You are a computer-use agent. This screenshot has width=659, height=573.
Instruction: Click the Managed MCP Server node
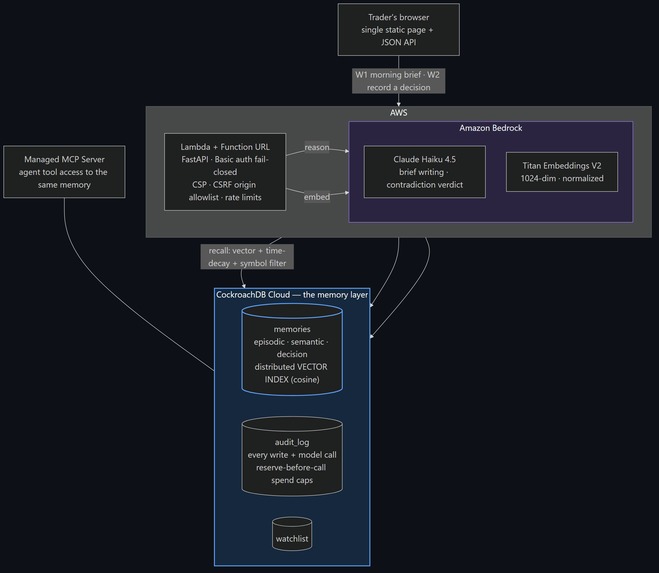coord(64,172)
